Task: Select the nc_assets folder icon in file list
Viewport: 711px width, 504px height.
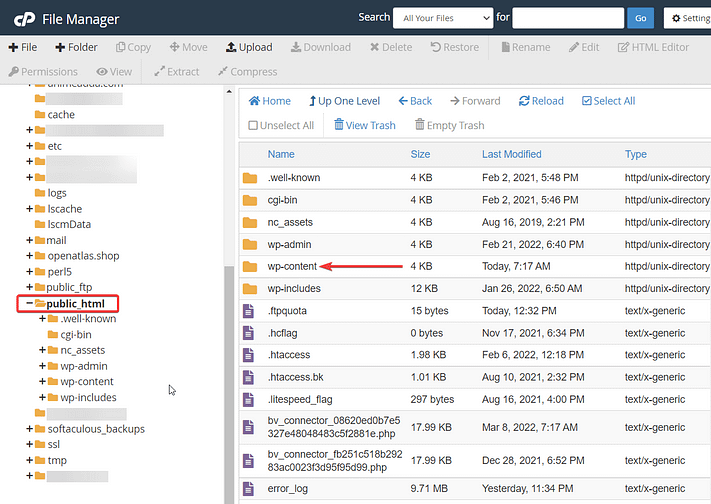Action: [x=250, y=222]
